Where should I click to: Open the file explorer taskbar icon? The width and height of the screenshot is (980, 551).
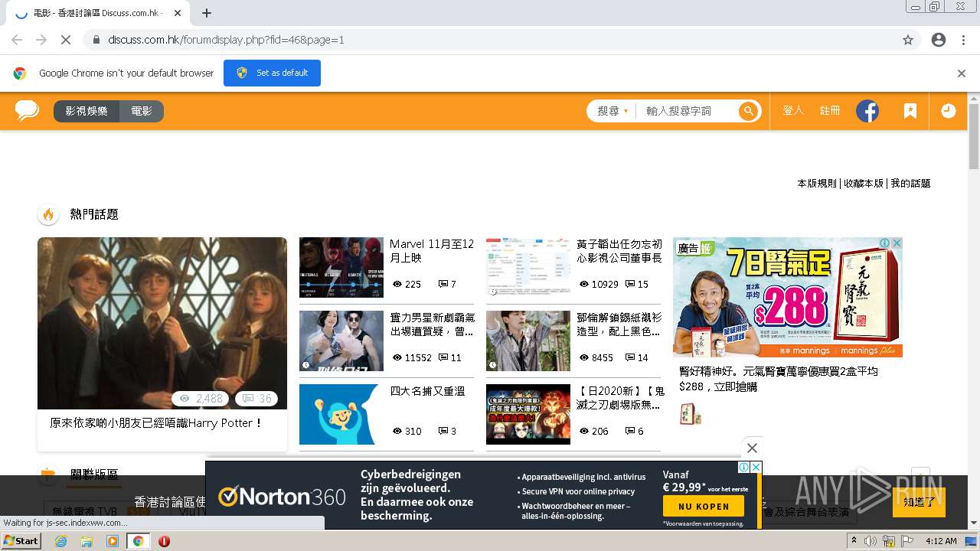(x=87, y=541)
